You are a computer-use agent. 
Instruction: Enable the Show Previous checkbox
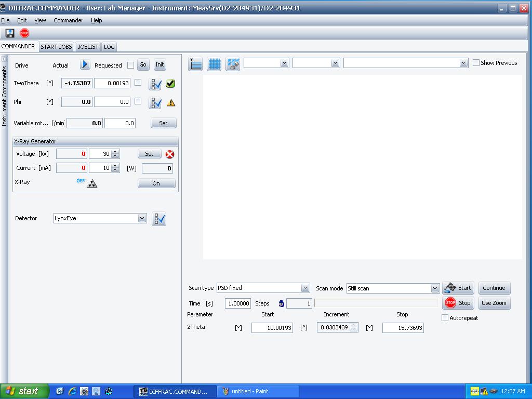476,62
